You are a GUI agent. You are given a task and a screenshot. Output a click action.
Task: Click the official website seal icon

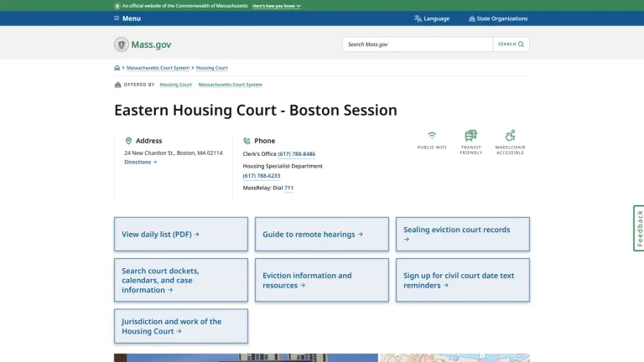point(117,6)
